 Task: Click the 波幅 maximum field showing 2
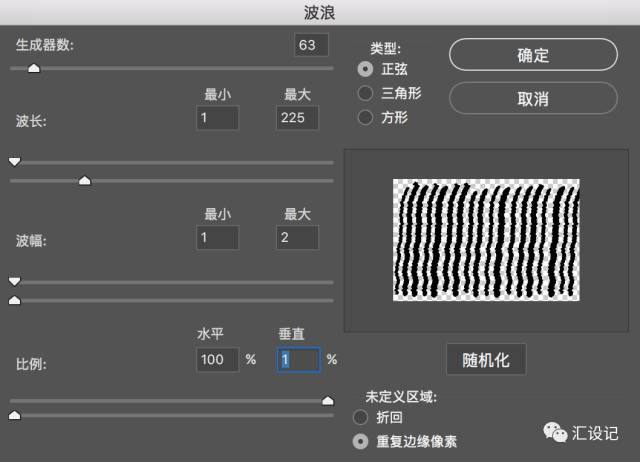tap(297, 238)
